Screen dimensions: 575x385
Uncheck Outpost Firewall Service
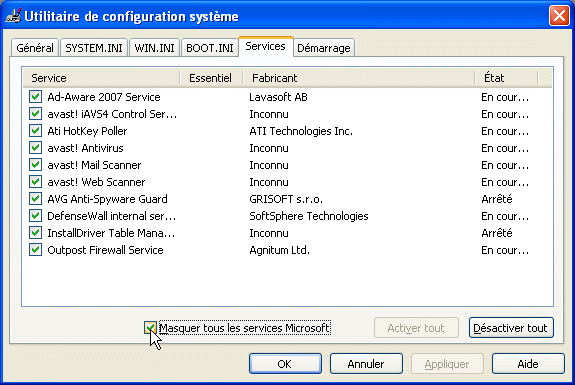(35, 250)
